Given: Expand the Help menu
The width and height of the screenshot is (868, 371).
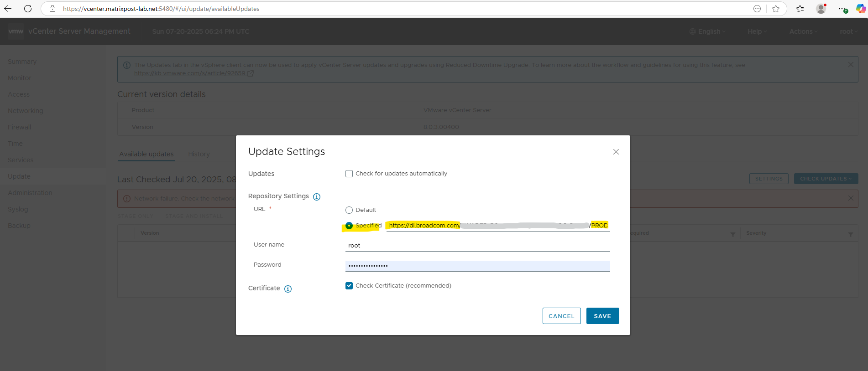Looking at the screenshot, I should [757, 31].
